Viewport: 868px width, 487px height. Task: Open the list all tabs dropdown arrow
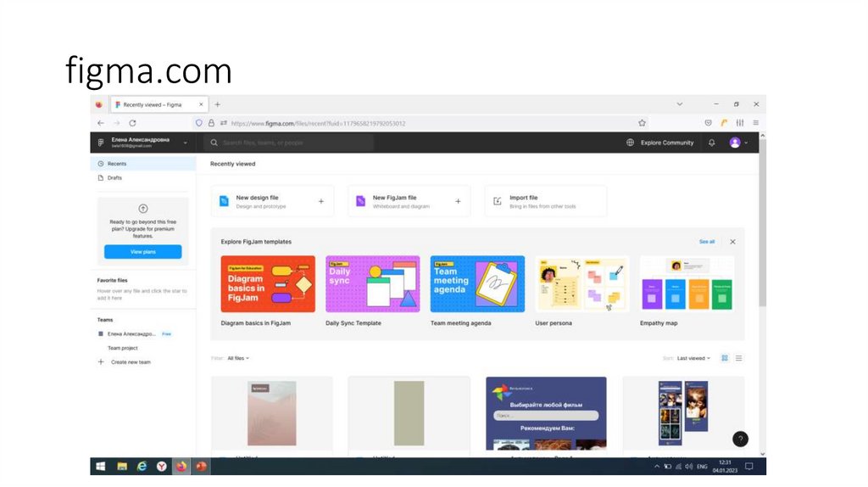(679, 104)
